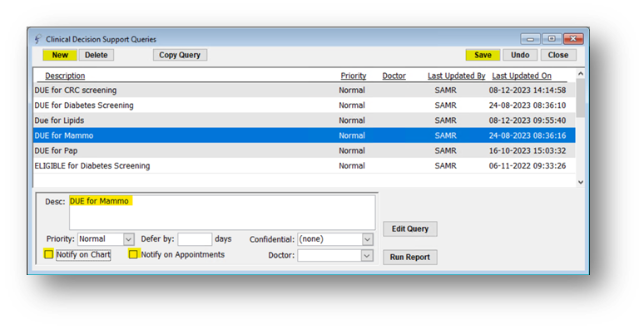Click the Copy Query button
The height and width of the screenshot is (329, 644).
180,55
